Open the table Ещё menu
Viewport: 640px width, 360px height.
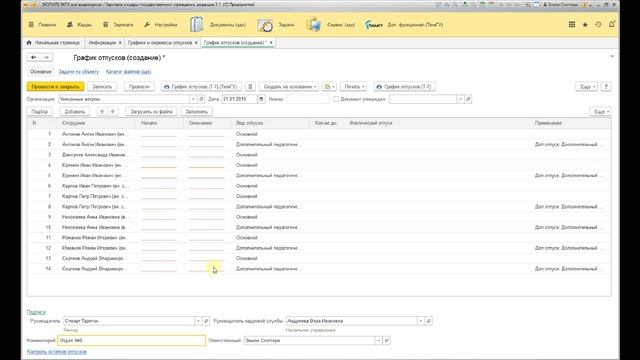coord(600,111)
